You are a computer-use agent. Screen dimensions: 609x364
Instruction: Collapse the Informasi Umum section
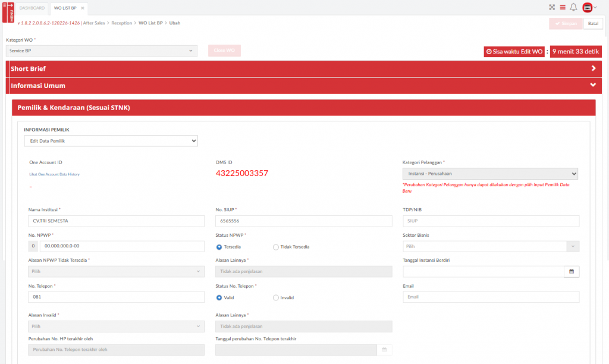pos(592,85)
